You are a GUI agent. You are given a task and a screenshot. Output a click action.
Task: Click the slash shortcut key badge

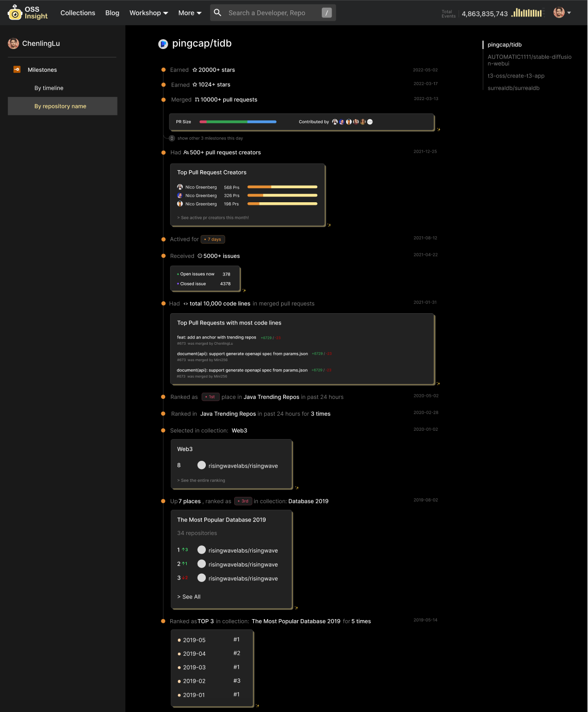coord(326,13)
